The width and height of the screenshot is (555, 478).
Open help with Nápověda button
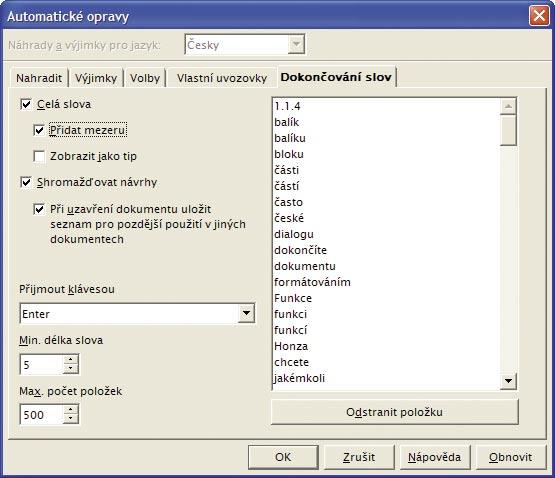435,457
